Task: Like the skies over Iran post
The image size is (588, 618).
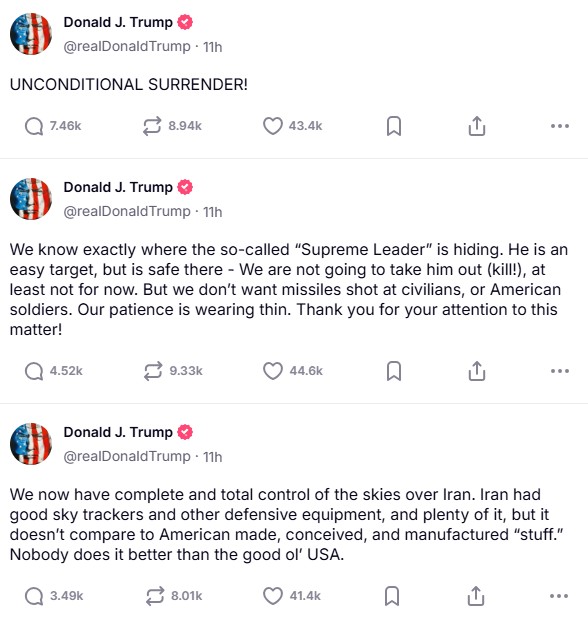Action: [x=273, y=596]
